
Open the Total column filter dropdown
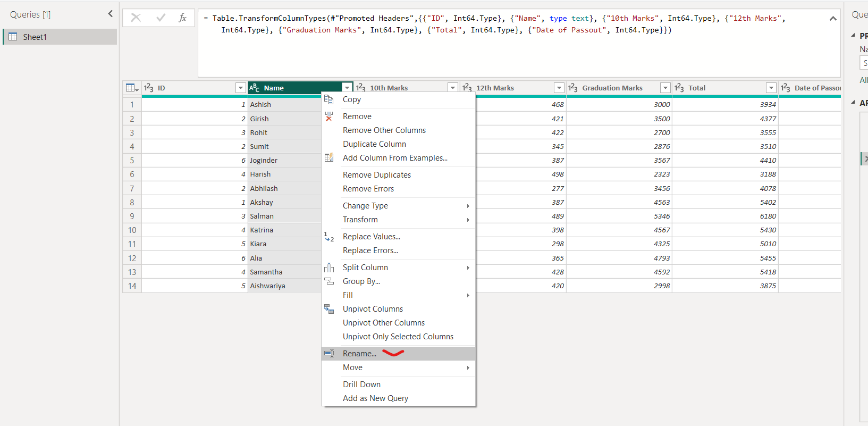(771, 88)
